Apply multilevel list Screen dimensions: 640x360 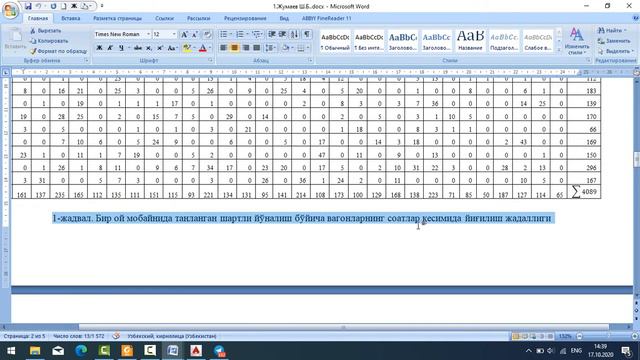coord(256,34)
